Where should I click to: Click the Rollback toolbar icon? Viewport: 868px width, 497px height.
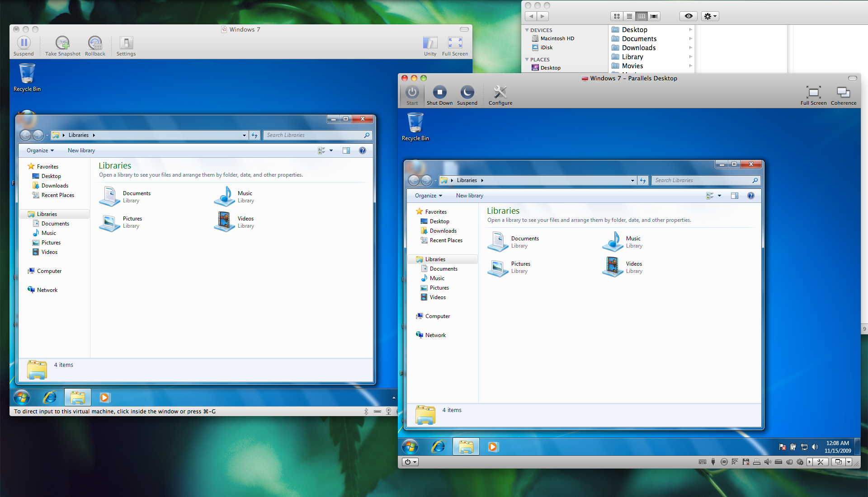95,44
